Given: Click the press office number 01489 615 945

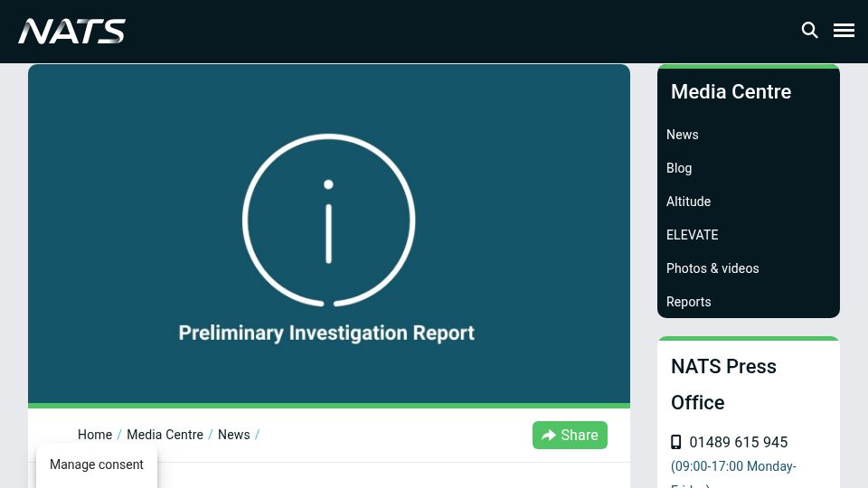Looking at the screenshot, I should [738, 442].
